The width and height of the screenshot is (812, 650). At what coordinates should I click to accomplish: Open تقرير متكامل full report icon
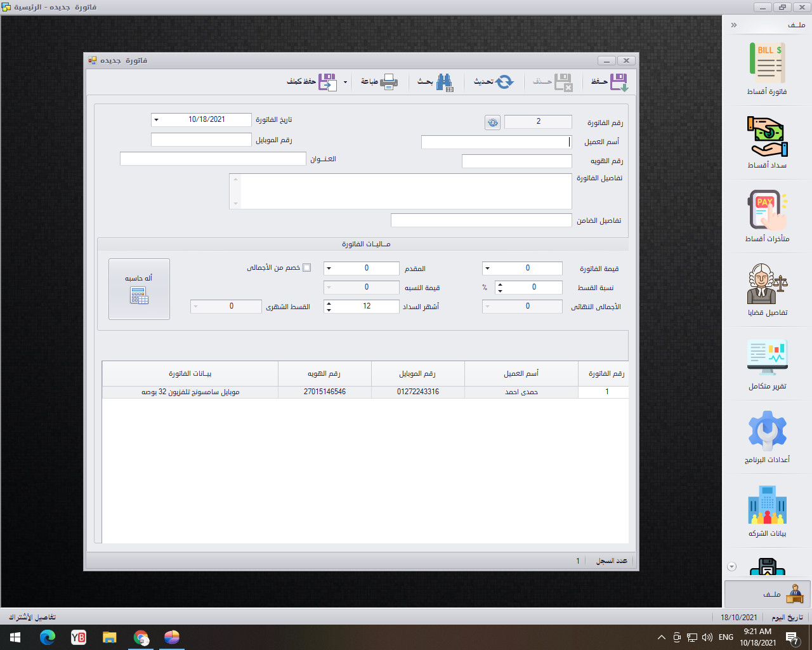click(767, 363)
